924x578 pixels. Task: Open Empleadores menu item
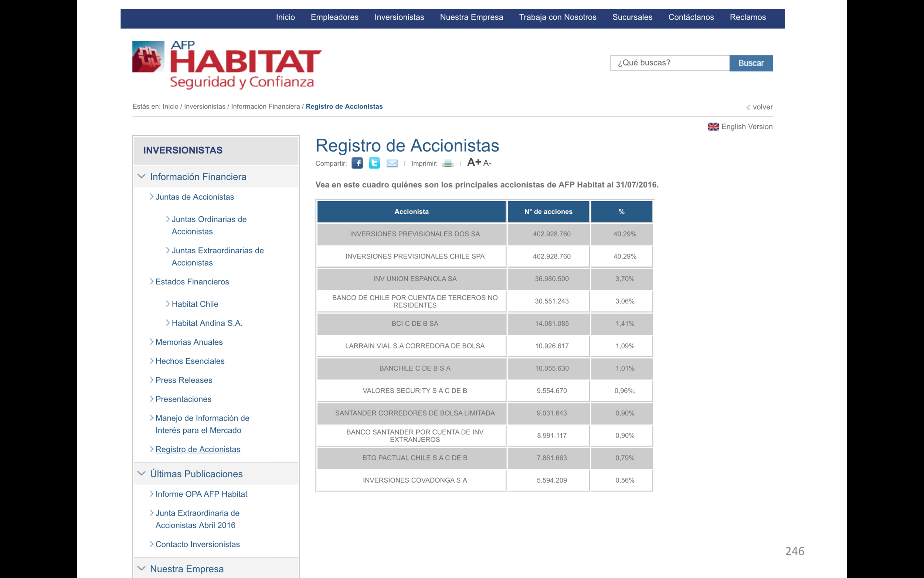click(334, 17)
